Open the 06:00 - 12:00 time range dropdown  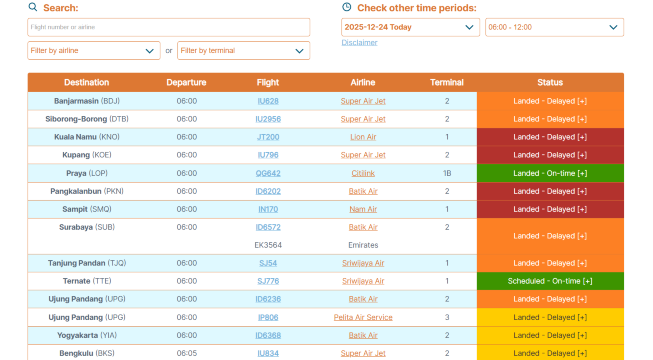[x=554, y=27]
